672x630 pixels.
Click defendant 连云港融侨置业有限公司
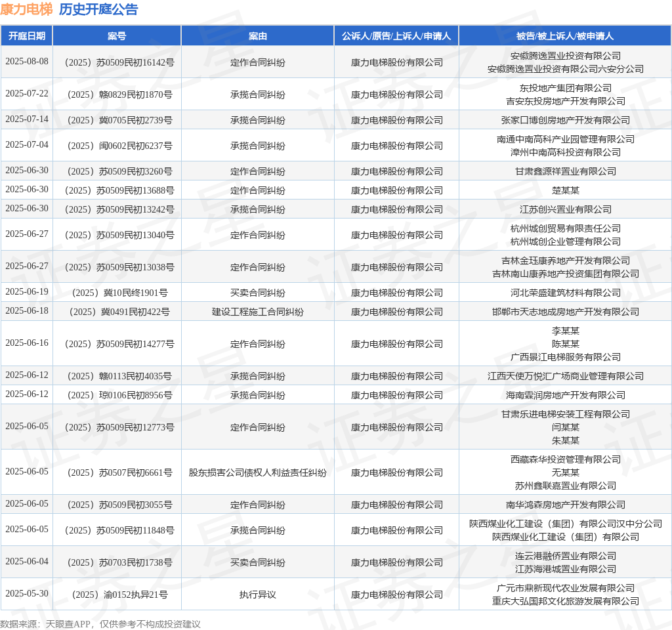tap(565, 556)
